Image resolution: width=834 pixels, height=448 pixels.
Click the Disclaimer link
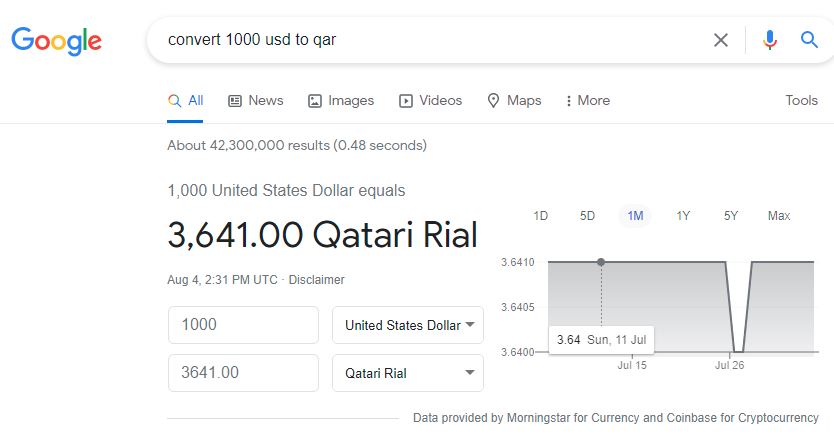(316, 280)
